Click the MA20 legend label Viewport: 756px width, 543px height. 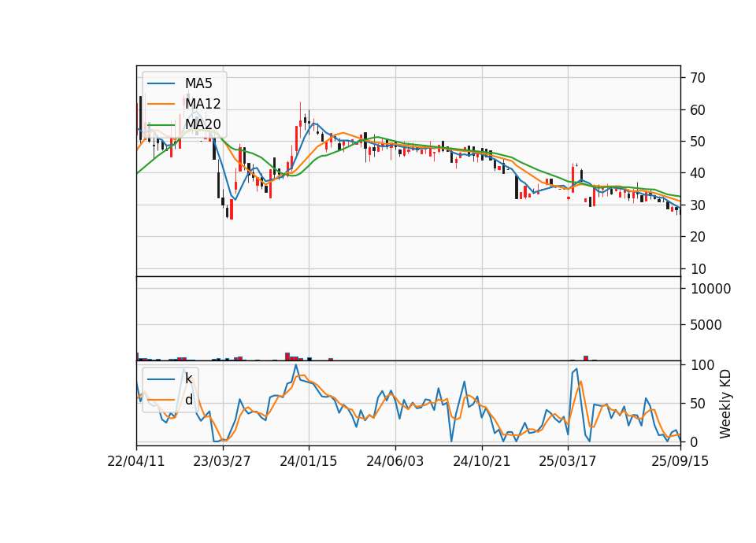(x=202, y=124)
